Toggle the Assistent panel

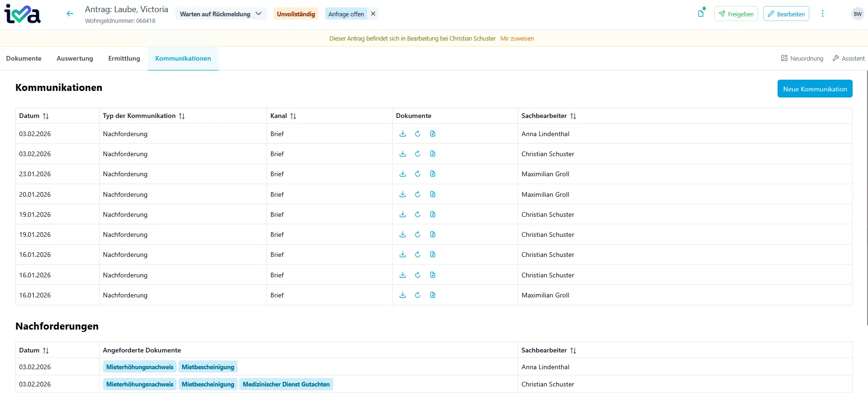(848, 58)
